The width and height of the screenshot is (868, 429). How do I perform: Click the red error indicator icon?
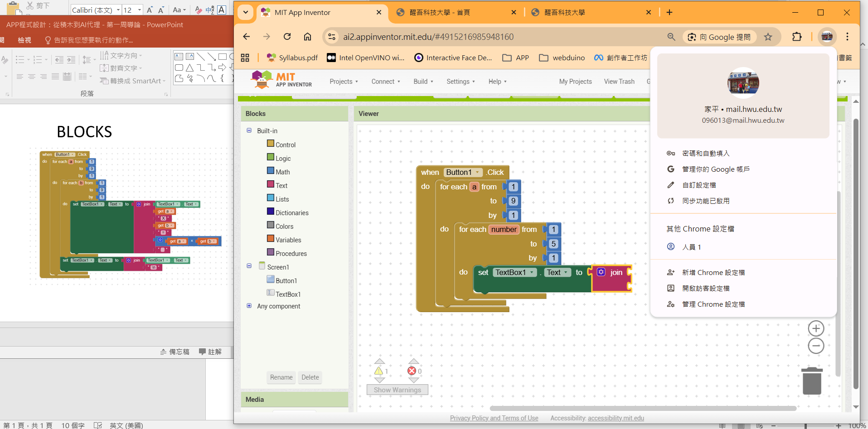click(x=412, y=371)
